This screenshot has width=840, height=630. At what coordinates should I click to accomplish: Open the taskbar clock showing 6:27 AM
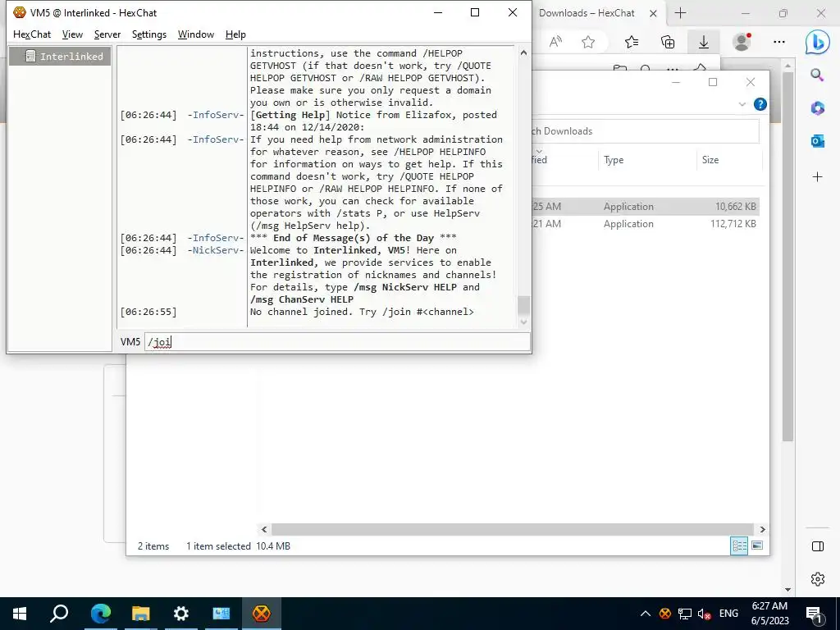[x=769, y=614]
